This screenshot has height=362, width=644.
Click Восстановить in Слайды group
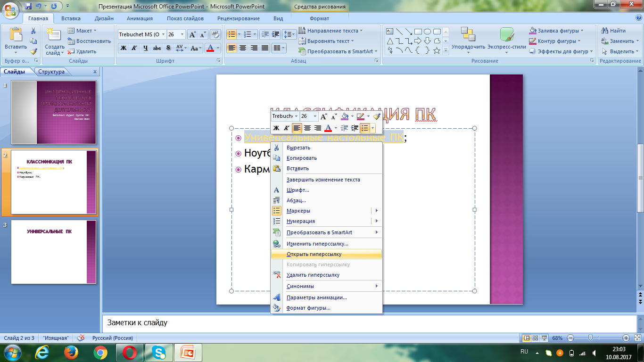[x=89, y=41]
